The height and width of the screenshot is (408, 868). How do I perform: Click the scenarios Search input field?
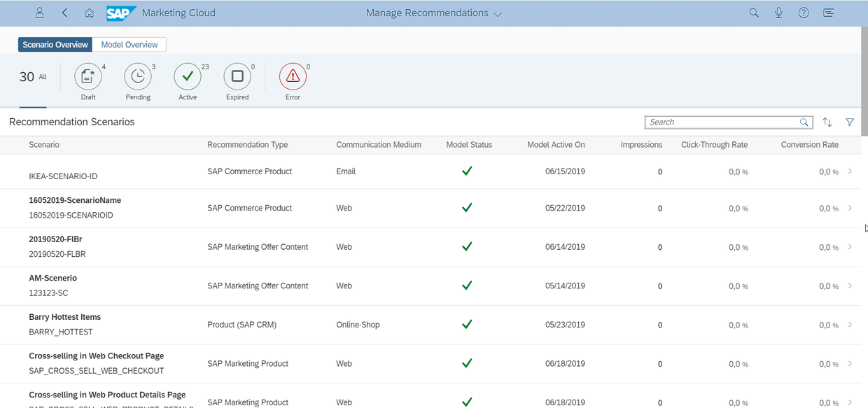point(722,122)
